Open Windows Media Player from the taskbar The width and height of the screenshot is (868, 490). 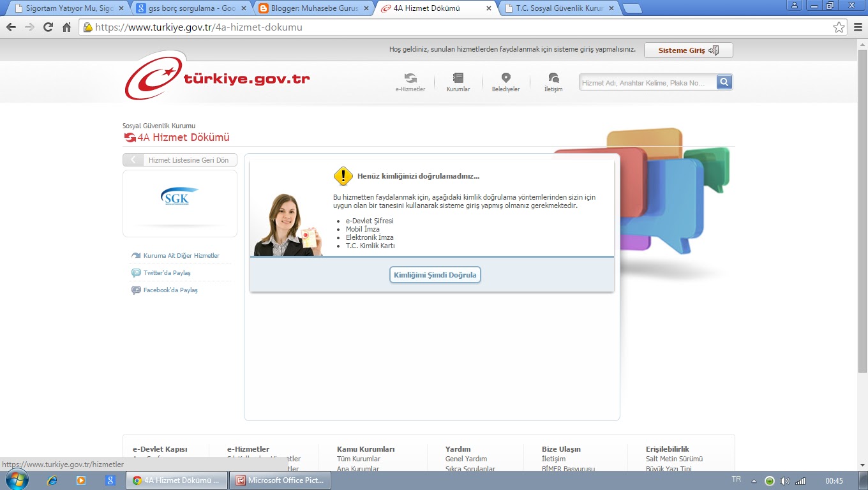tap(81, 480)
